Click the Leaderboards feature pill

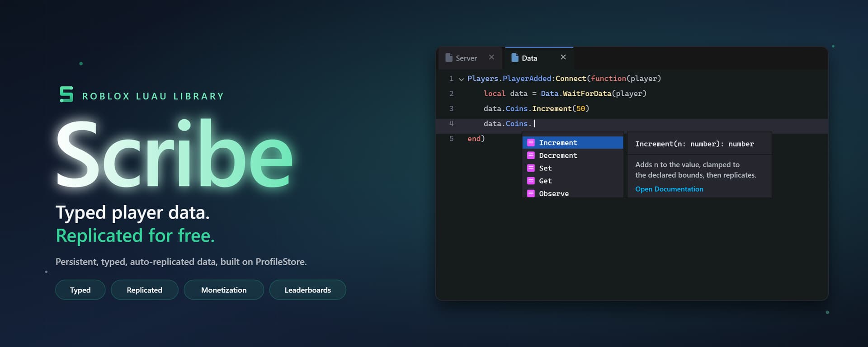point(308,290)
